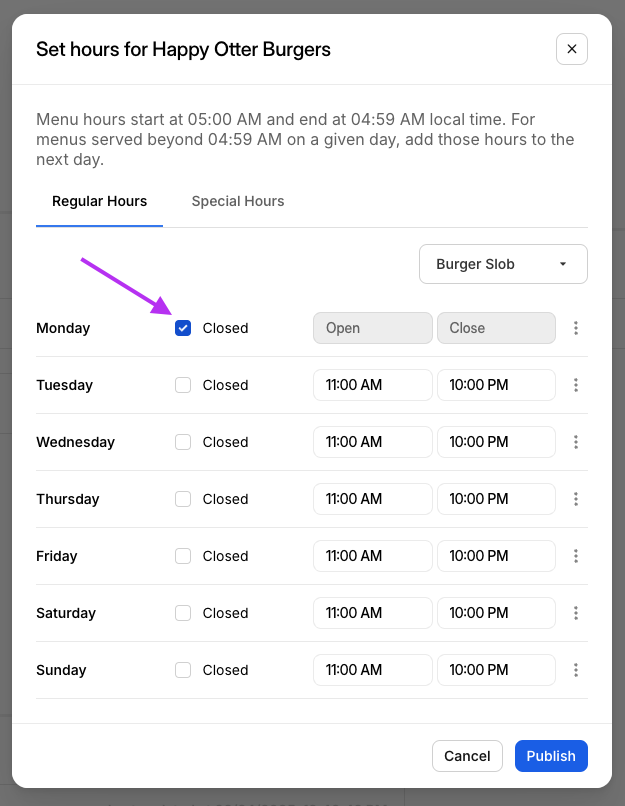Viewport: 625px width, 806px height.
Task: Open the Monday row options menu
Action: [x=575, y=328]
